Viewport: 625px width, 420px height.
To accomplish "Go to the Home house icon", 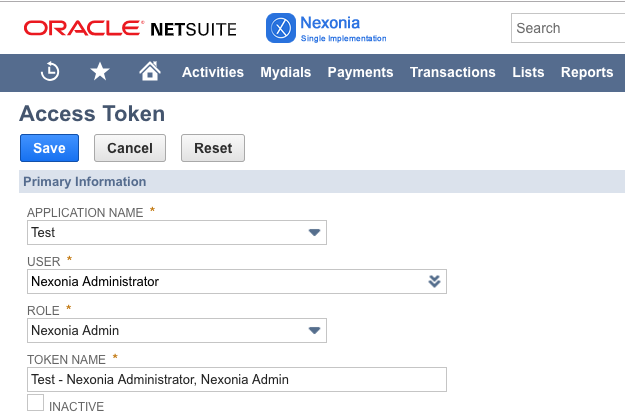I will (x=150, y=72).
